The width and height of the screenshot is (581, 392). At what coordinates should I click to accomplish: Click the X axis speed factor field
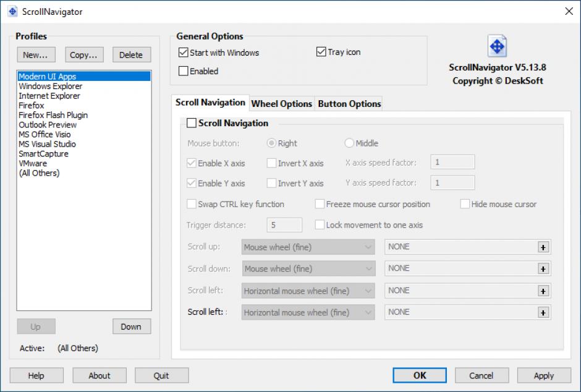click(452, 163)
